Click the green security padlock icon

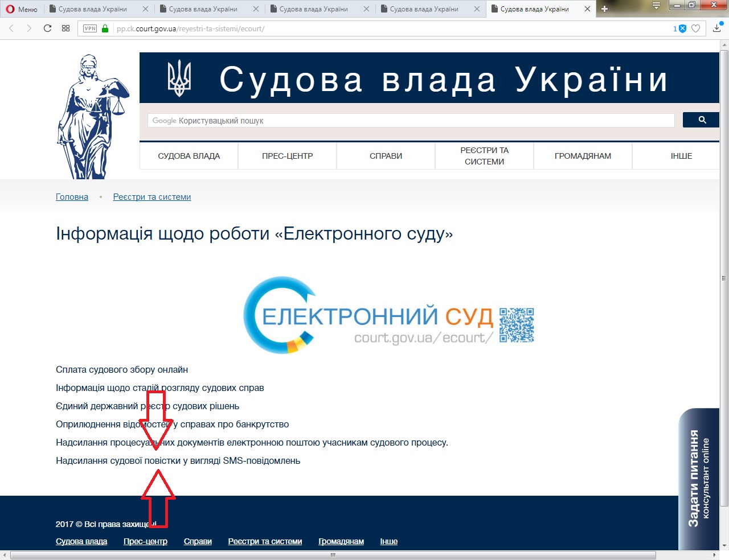pos(105,28)
